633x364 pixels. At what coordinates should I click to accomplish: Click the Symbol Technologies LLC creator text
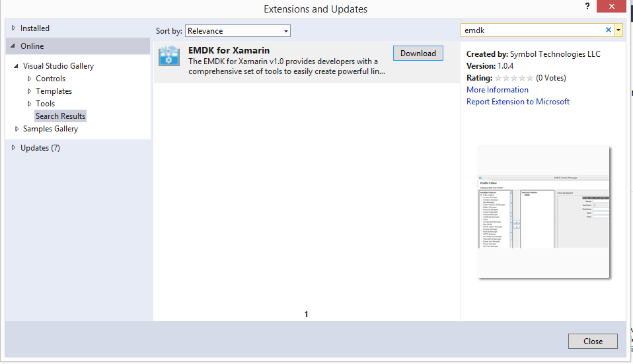pos(555,54)
